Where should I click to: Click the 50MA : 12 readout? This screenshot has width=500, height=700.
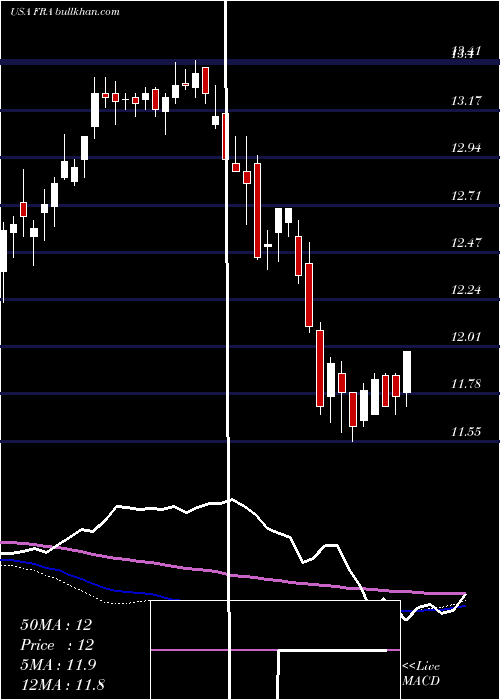[56, 625]
